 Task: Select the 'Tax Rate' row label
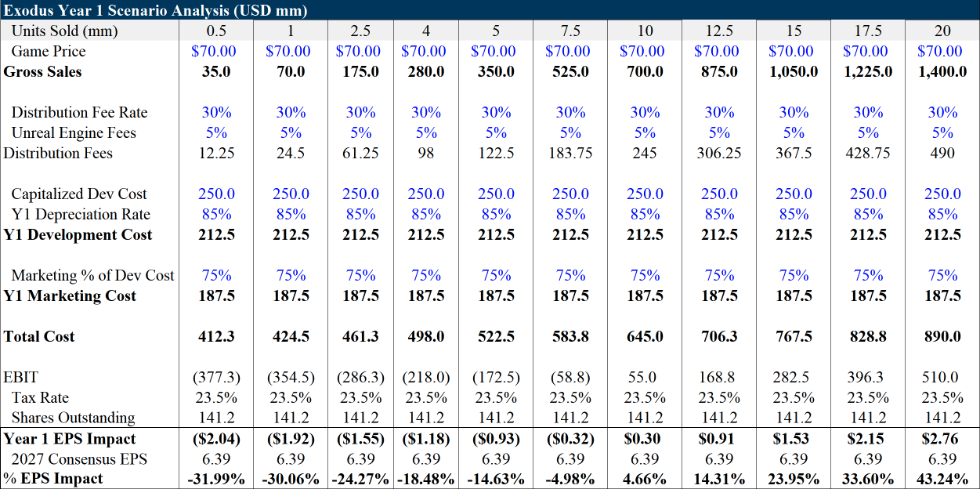(40, 397)
